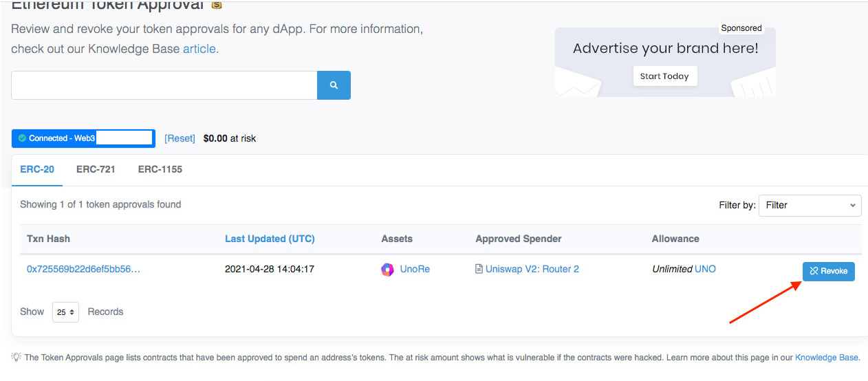This screenshot has width=868, height=381.
Task: Switch to the ERC-721 tab
Action: [x=96, y=169]
